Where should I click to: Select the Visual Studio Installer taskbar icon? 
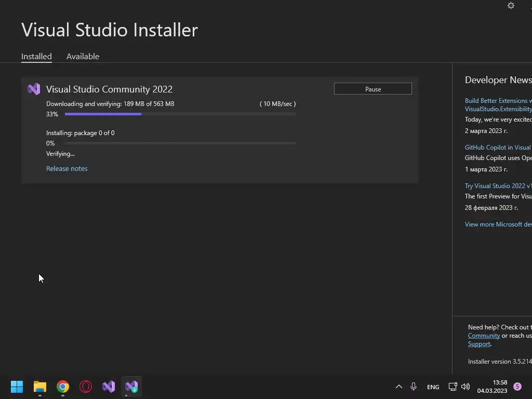pos(131,387)
